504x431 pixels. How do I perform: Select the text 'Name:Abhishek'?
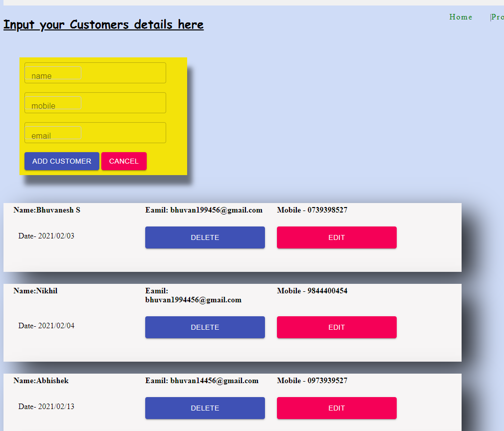pos(41,381)
